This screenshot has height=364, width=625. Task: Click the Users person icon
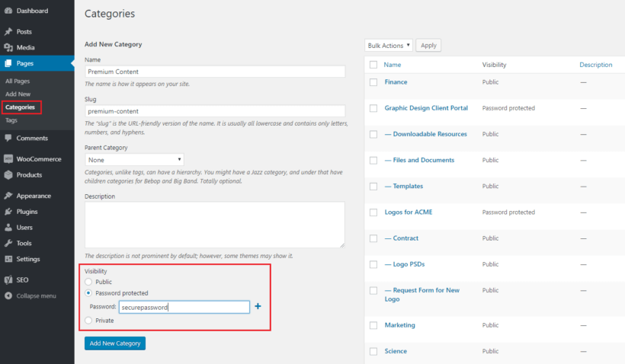pyautogui.click(x=8, y=228)
